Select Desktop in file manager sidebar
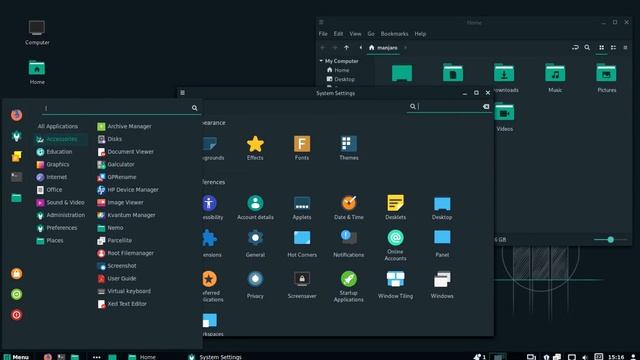 point(340,79)
